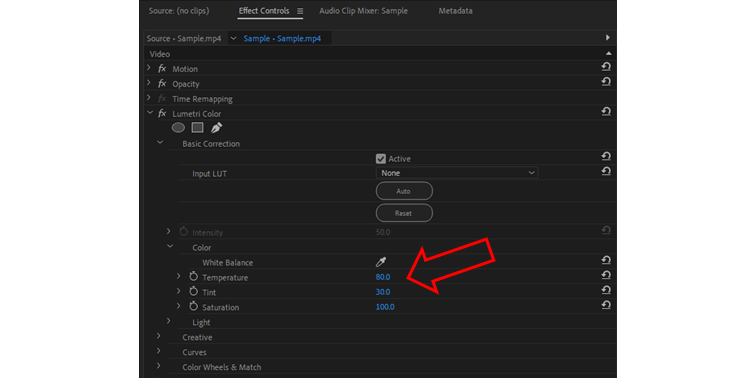
Task: Reset the Saturation parameter
Action: 606,305
